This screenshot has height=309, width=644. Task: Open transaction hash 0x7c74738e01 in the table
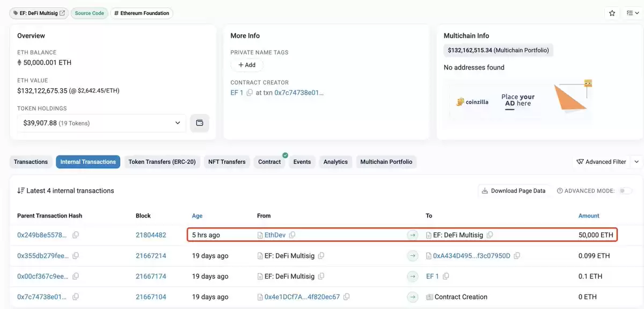(x=42, y=297)
